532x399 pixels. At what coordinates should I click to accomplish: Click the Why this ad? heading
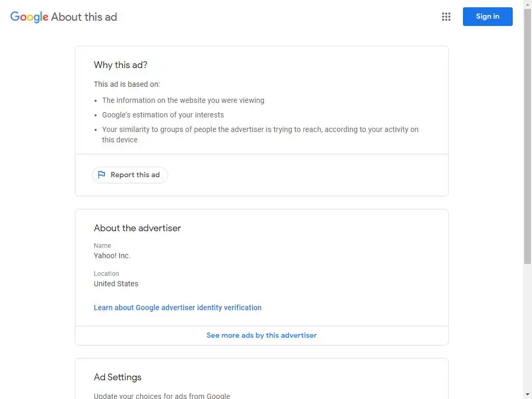tap(121, 65)
